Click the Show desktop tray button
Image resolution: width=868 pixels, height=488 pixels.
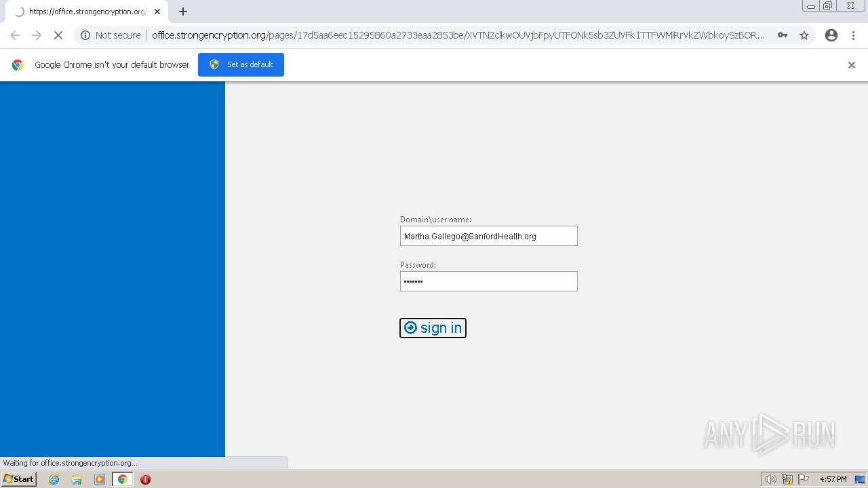pyautogui.click(x=860, y=479)
